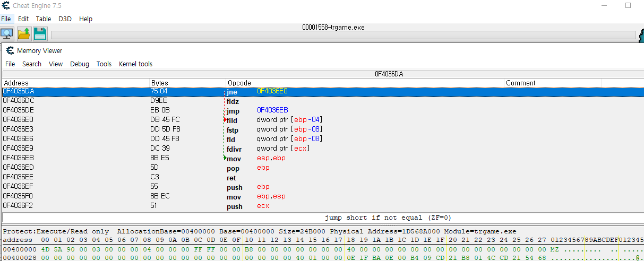Open the D3D menu

65,19
